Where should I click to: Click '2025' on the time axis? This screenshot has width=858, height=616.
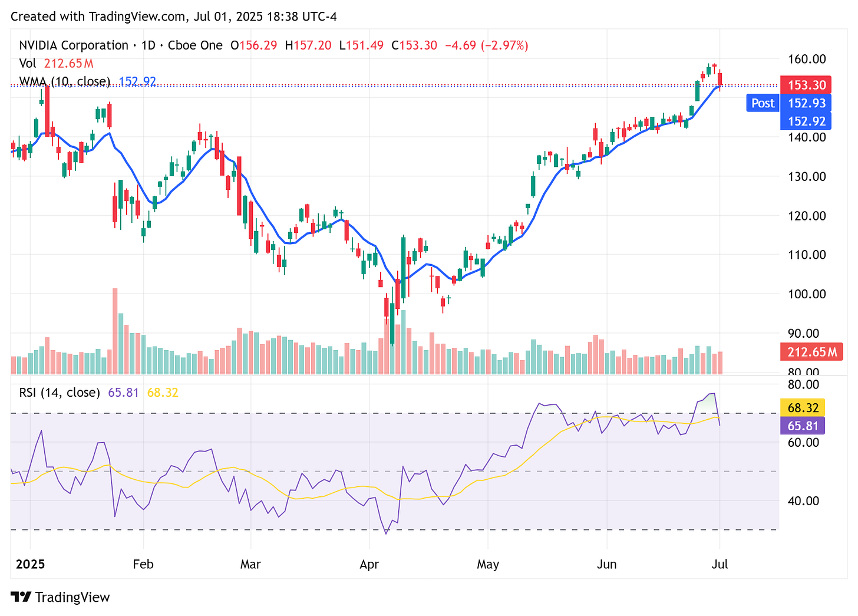click(x=31, y=564)
